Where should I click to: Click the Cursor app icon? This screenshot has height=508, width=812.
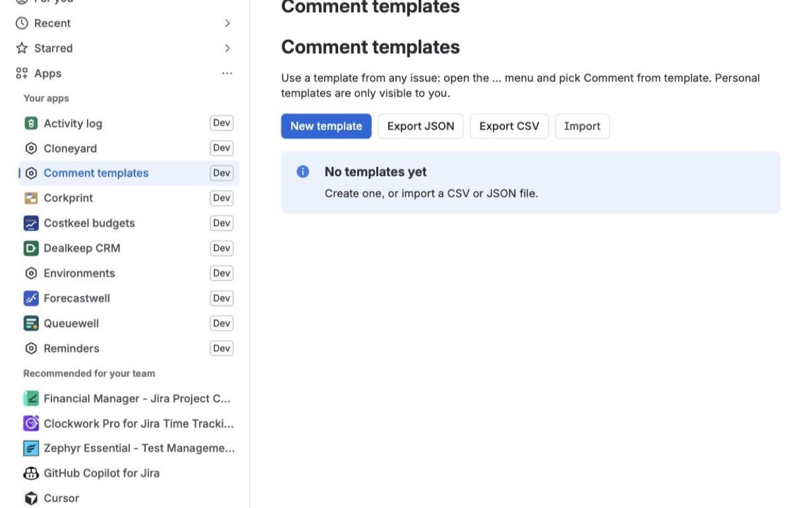31,498
